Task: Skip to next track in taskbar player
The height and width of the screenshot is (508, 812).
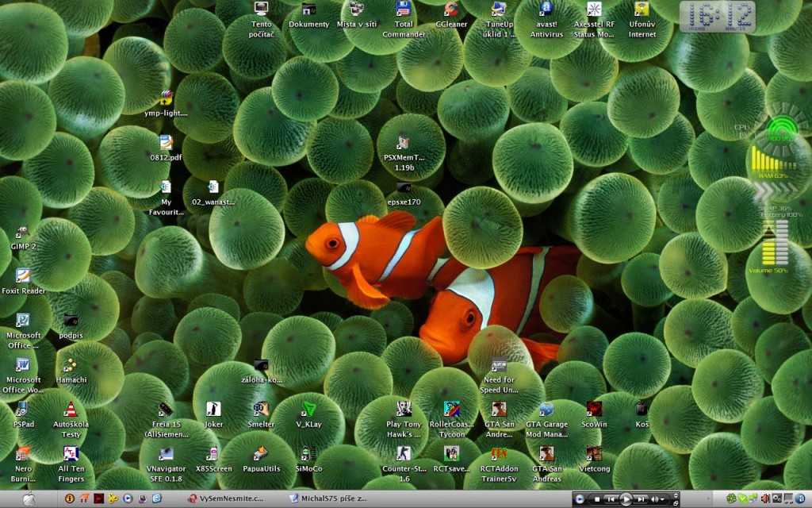Action: [x=641, y=499]
